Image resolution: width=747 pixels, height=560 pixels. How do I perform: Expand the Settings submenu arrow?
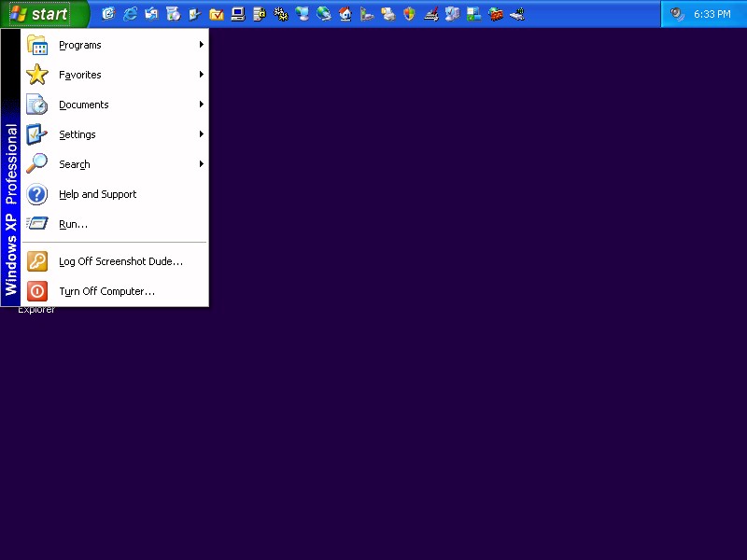(202, 133)
